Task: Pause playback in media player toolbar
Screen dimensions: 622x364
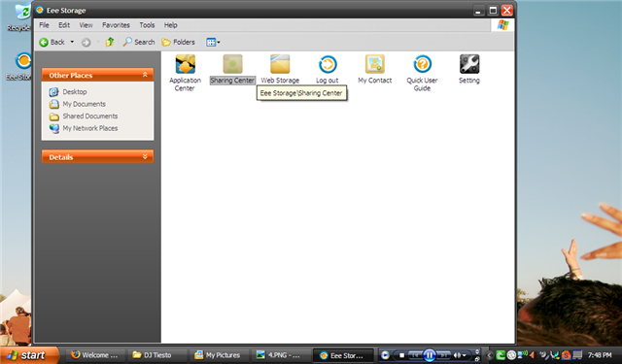Action: click(430, 355)
